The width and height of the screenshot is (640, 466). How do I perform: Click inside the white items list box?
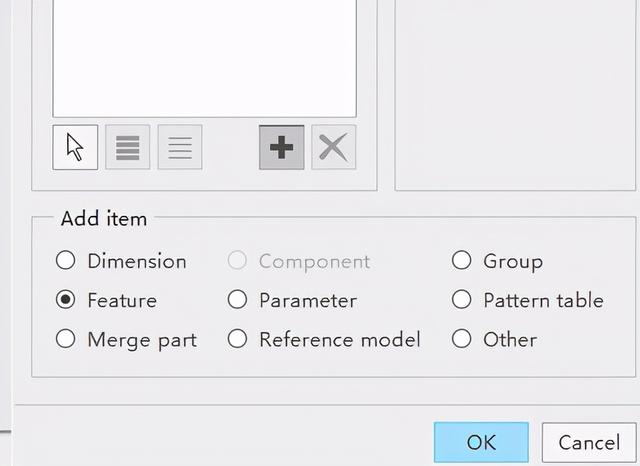pyautogui.click(x=204, y=57)
